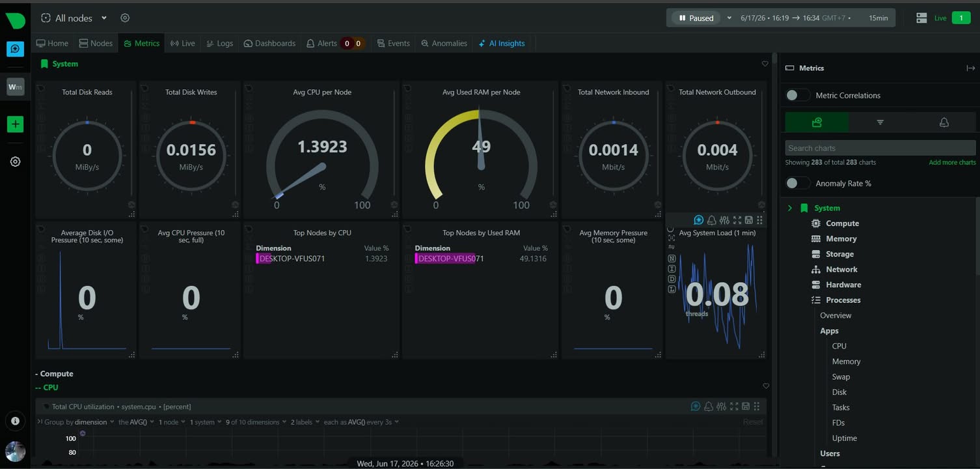Select Memory under Apps in tree
Viewport: 980px width, 469px height.
click(x=846, y=362)
